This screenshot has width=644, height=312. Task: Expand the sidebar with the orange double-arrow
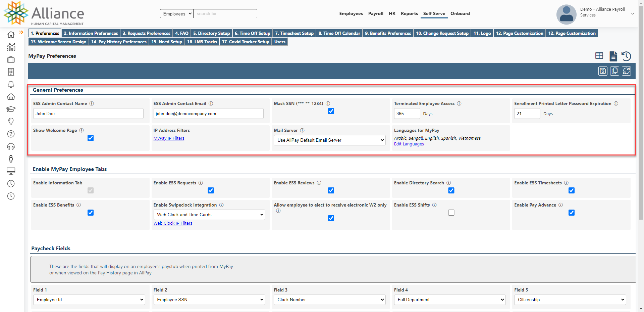click(x=21, y=32)
